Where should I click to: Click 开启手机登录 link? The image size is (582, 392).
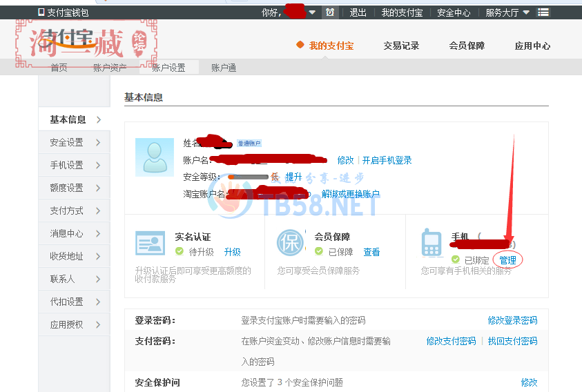click(x=387, y=160)
